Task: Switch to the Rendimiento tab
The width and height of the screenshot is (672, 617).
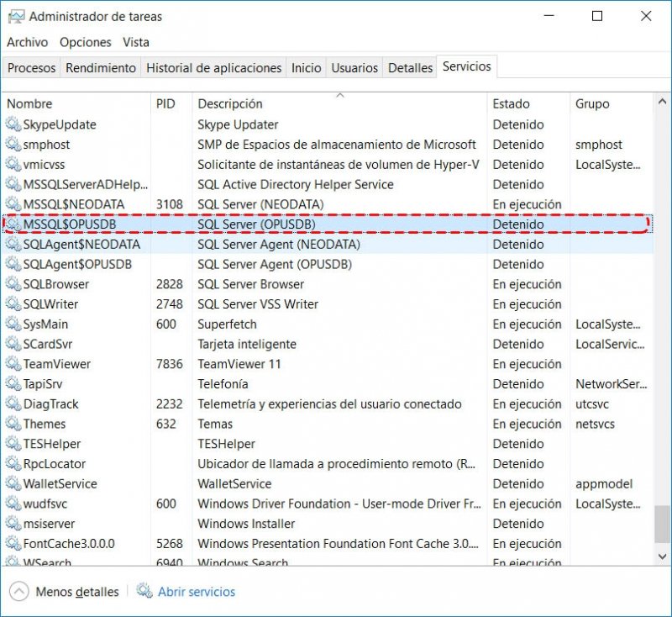Action: click(x=101, y=68)
